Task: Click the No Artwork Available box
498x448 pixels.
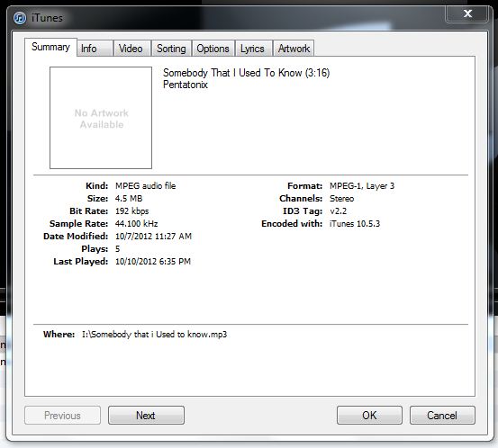Action: [x=101, y=118]
